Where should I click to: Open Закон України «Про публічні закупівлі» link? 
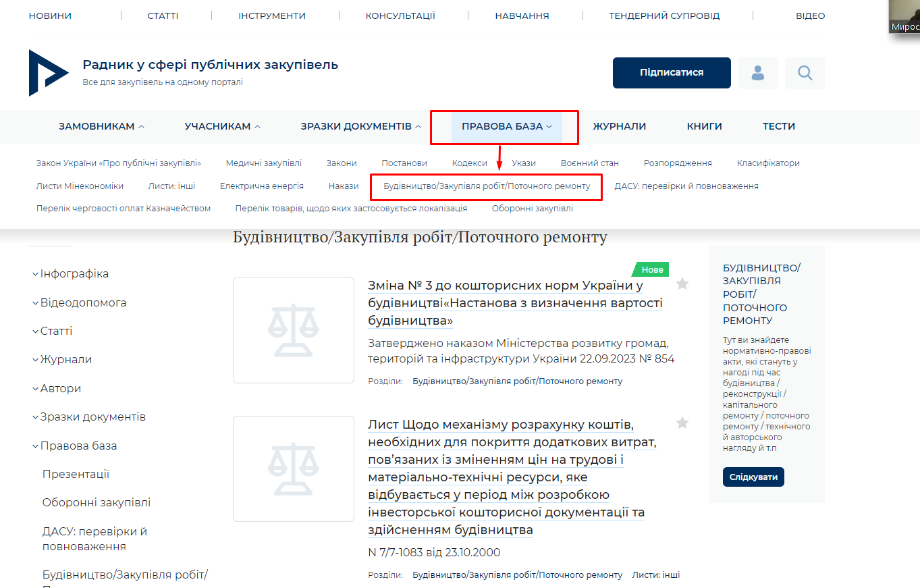pos(119,162)
